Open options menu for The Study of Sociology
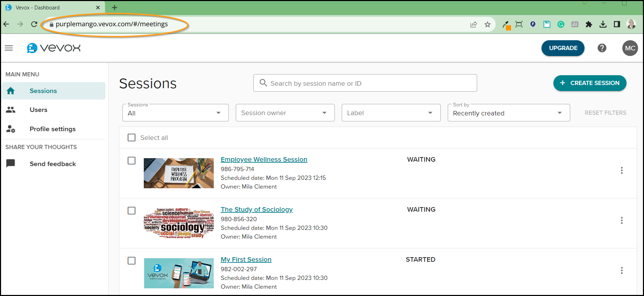Viewport: 644px width, 296px height. tap(622, 220)
